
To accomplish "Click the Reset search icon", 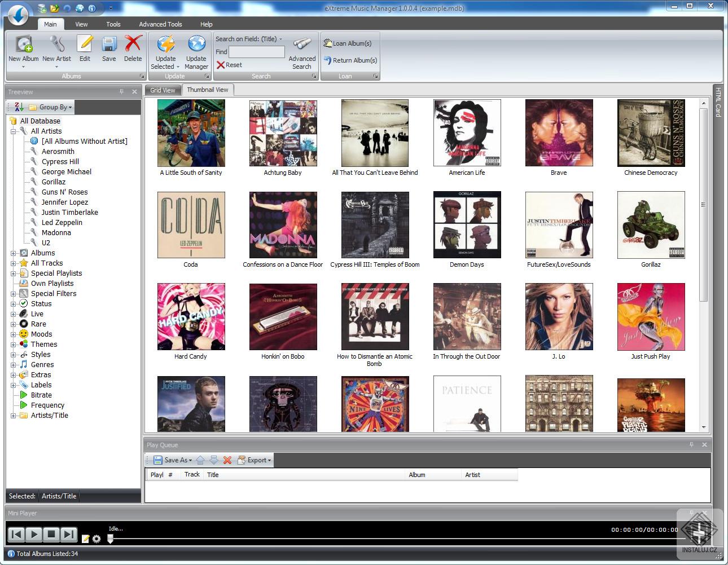I will (221, 65).
